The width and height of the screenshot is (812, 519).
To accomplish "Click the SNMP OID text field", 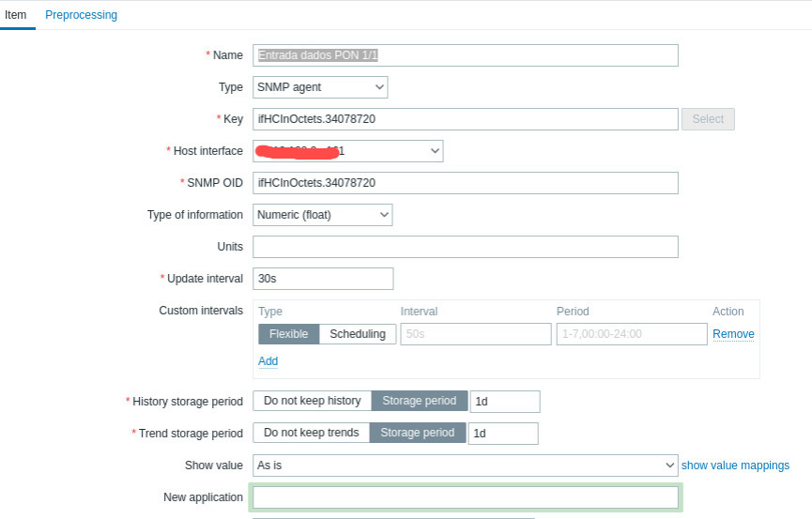I will point(466,183).
